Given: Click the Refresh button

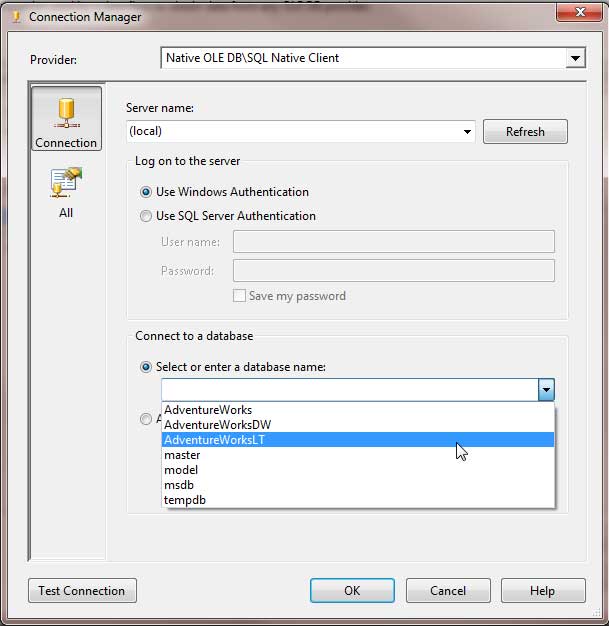Looking at the screenshot, I should pyautogui.click(x=524, y=132).
